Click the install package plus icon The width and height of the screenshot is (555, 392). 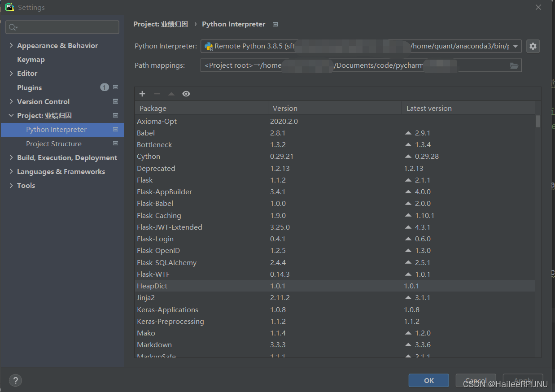click(142, 94)
